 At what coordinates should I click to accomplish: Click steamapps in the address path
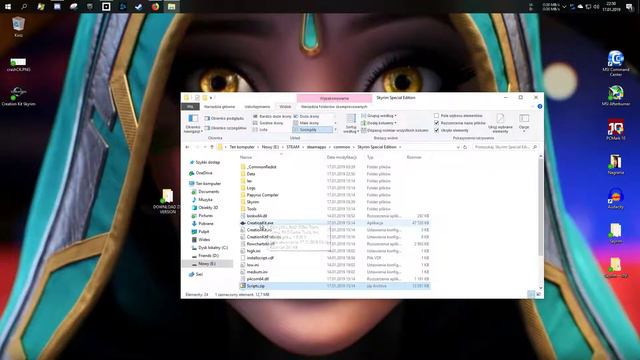pos(316,147)
